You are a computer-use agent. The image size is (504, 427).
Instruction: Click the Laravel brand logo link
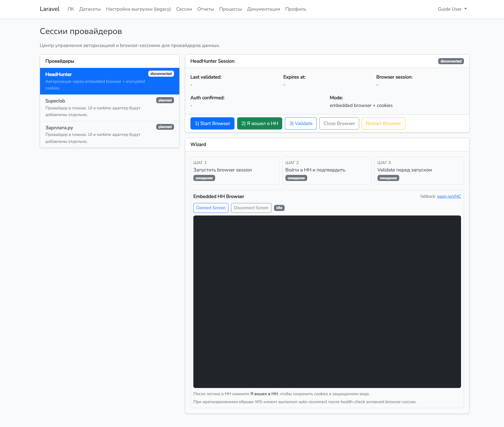50,9
